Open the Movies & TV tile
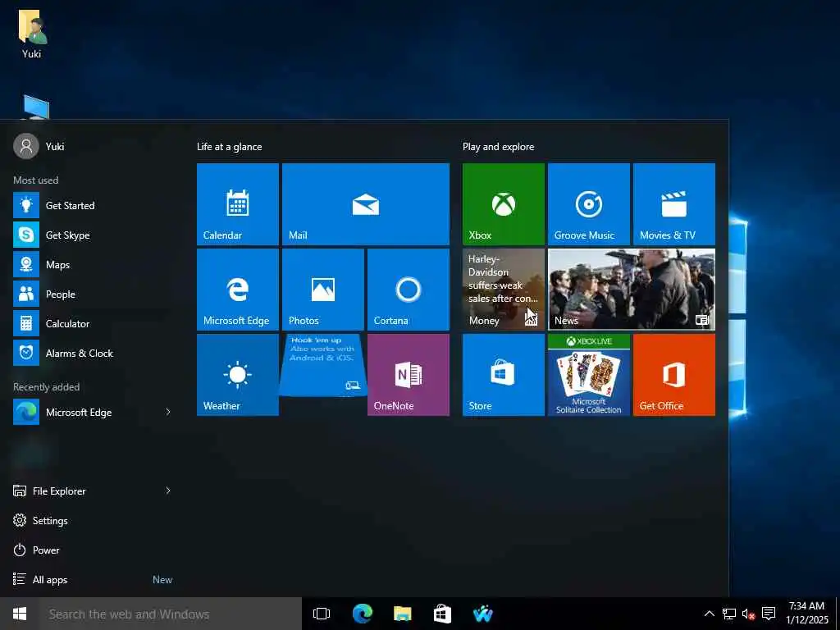 [x=674, y=204]
